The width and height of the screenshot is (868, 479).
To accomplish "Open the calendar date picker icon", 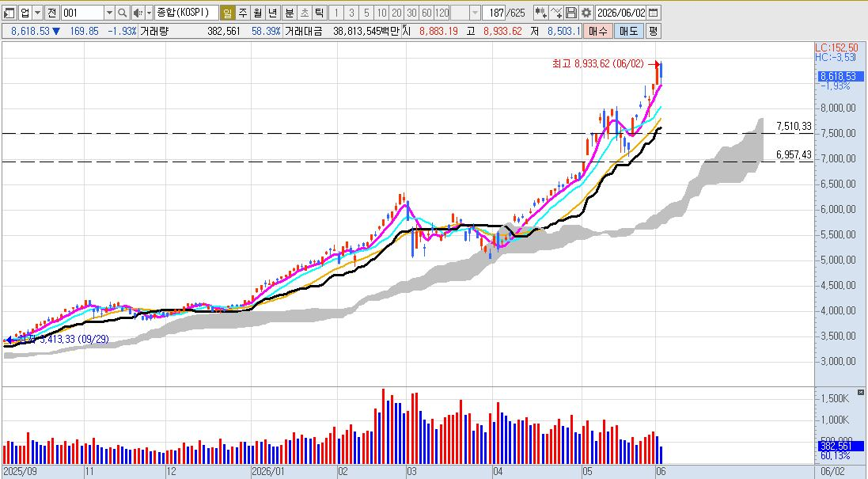I will point(654,12).
